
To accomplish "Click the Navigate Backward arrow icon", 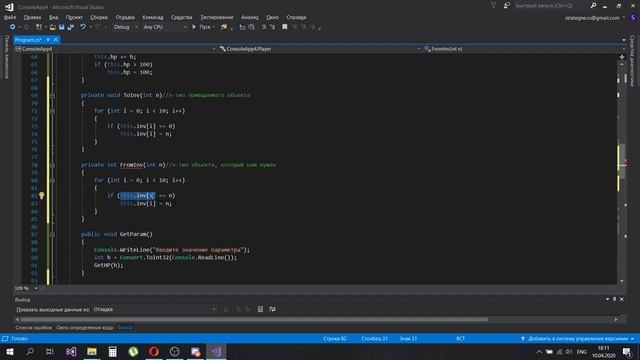I will point(12,27).
